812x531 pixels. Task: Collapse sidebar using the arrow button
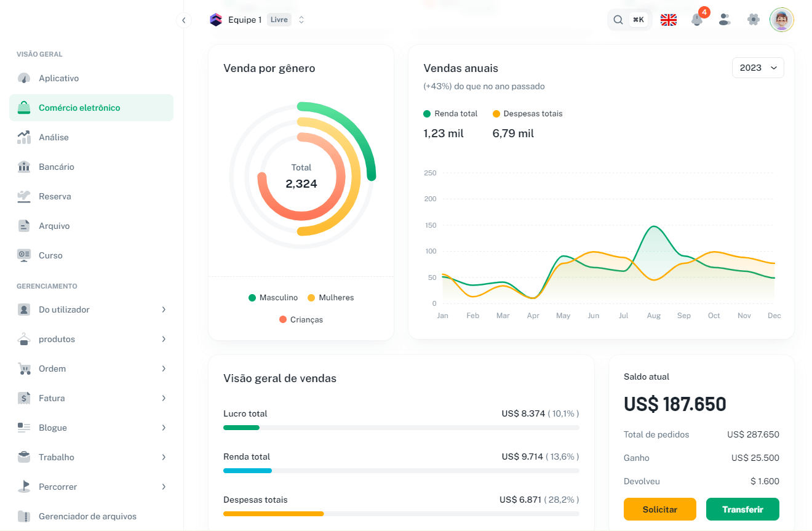click(x=183, y=20)
